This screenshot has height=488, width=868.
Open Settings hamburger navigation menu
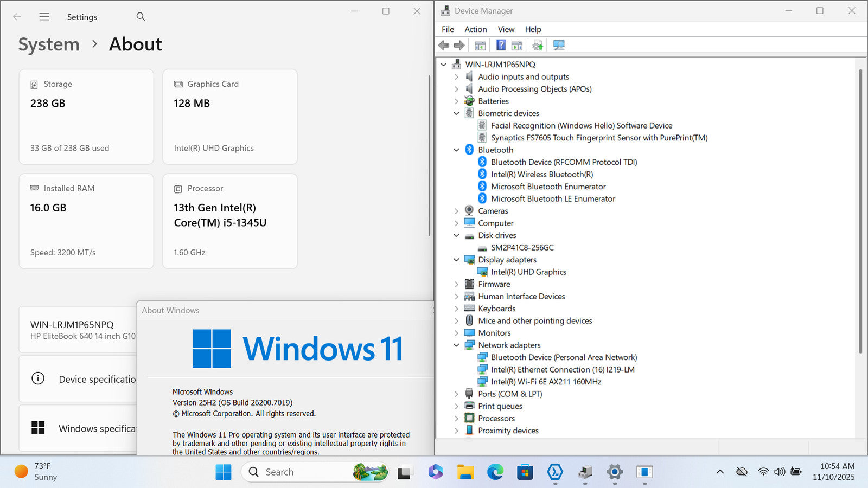point(44,17)
